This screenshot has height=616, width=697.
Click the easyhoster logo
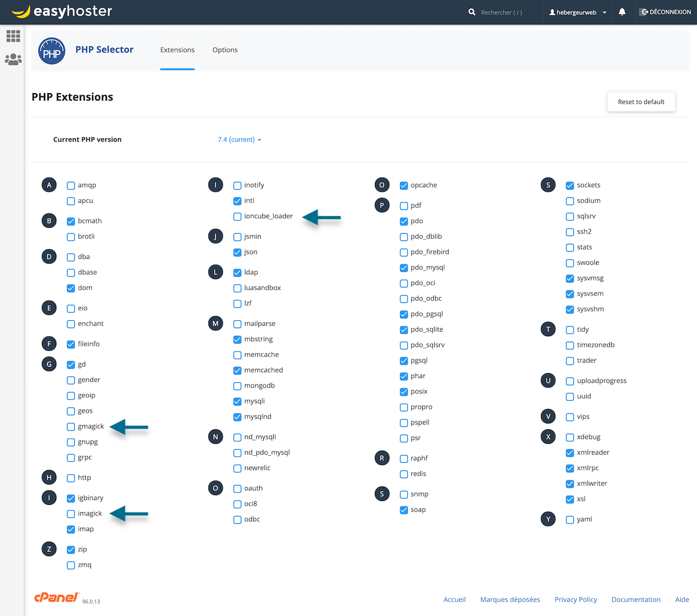62,11
